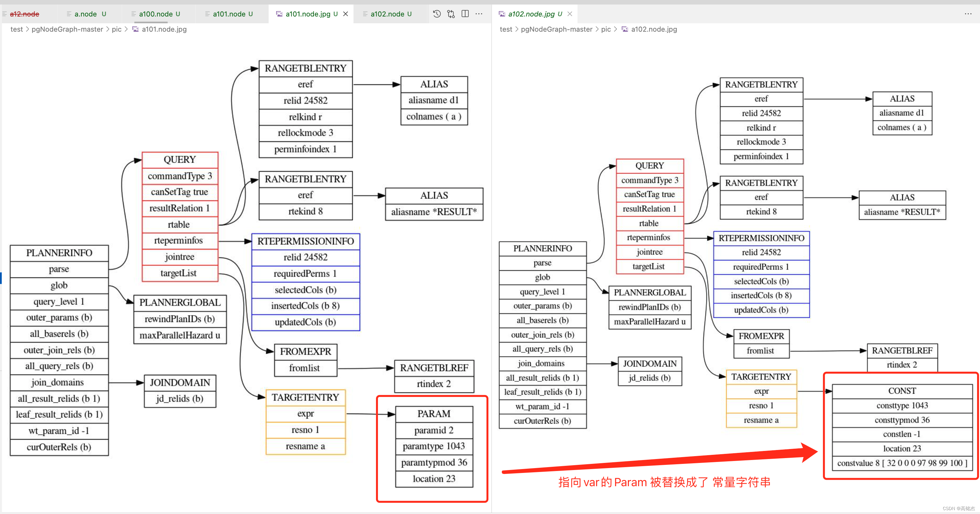Image resolution: width=980 pixels, height=514 pixels.
Task: Close the a102.node.jpg tab
Action: coord(569,14)
